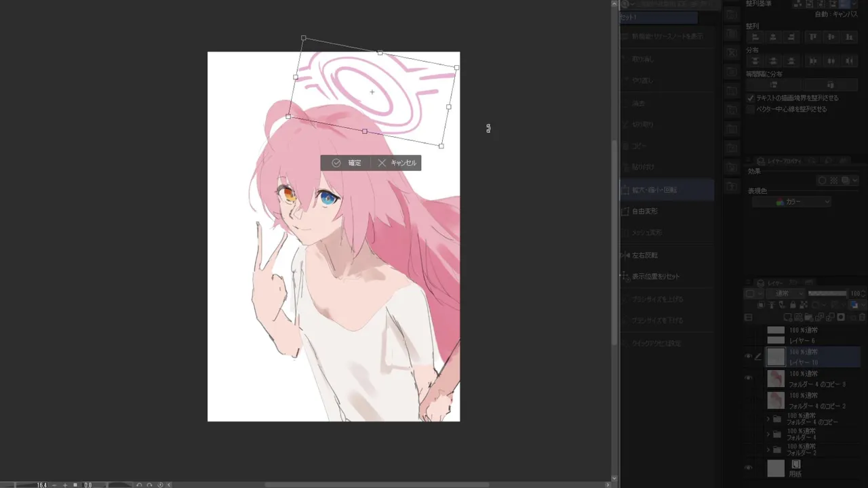Screen dimensions: 868x488
Task: Open effect options dropdown arrow under 効果
Action: (855, 180)
